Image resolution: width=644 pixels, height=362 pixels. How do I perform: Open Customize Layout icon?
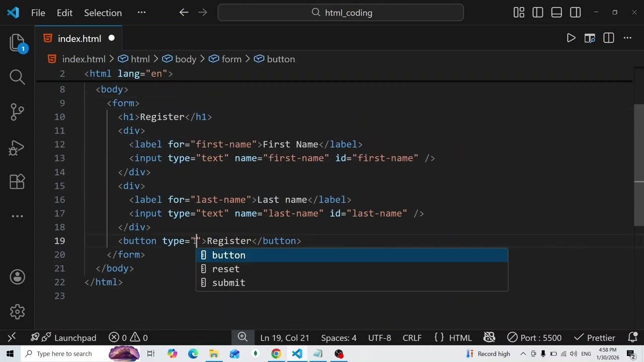pos(519,13)
